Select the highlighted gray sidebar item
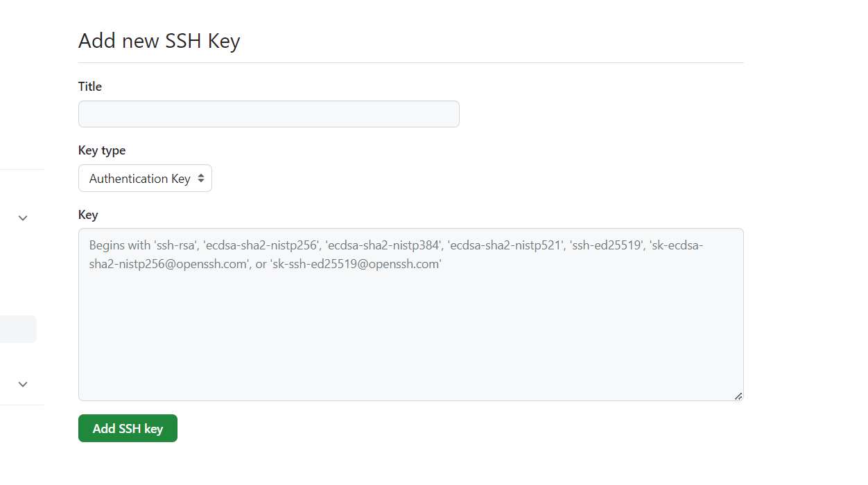 [x=17, y=329]
